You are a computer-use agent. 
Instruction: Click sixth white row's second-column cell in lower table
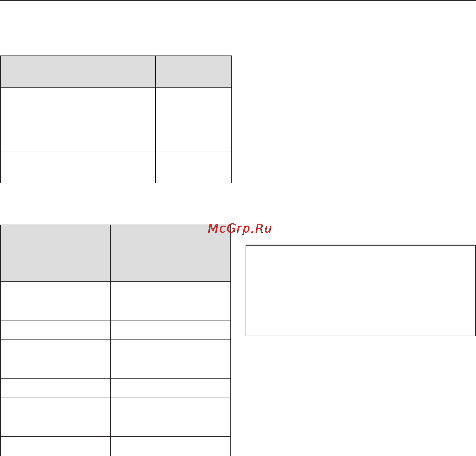coord(170,388)
